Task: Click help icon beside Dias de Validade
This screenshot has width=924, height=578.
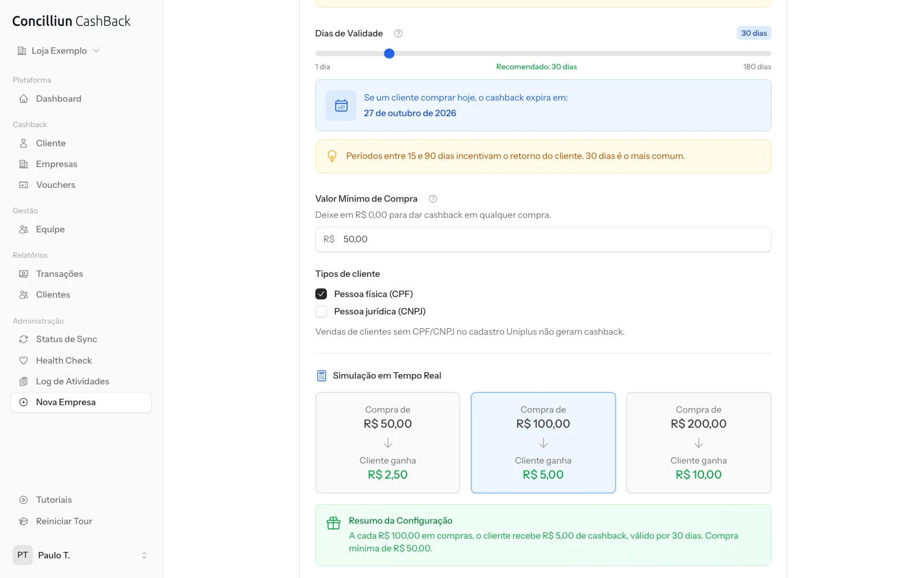Action: (398, 34)
